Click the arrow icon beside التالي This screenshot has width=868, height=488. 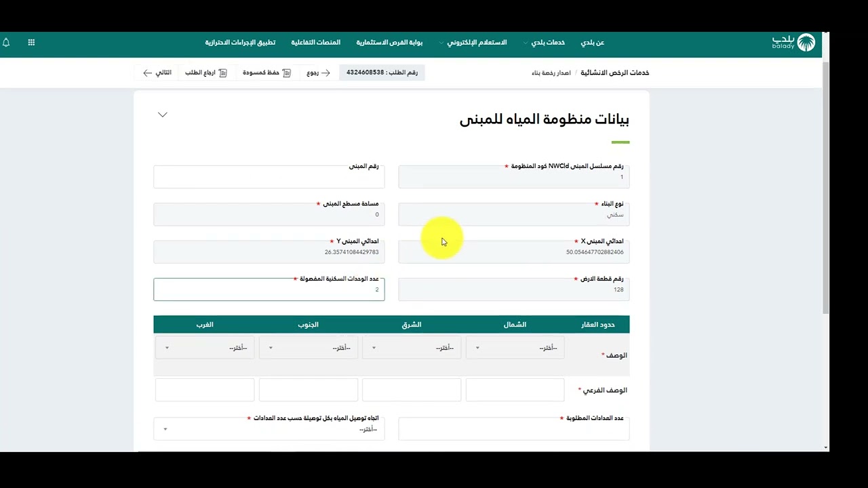point(147,73)
